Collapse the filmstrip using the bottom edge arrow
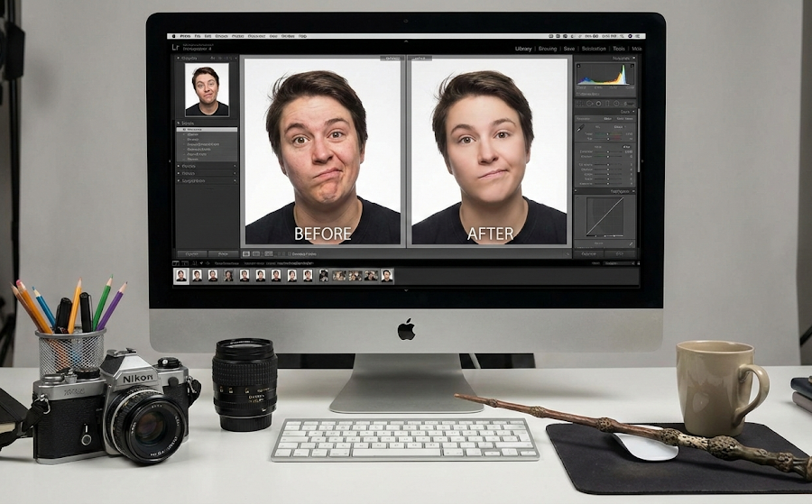812x504 pixels. pyautogui.click(x=406, y=290)
